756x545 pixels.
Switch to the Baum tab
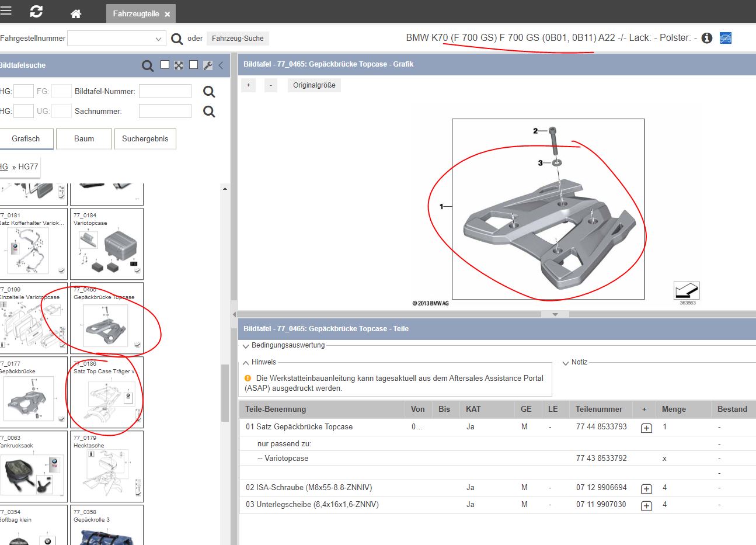coord(84,138)
